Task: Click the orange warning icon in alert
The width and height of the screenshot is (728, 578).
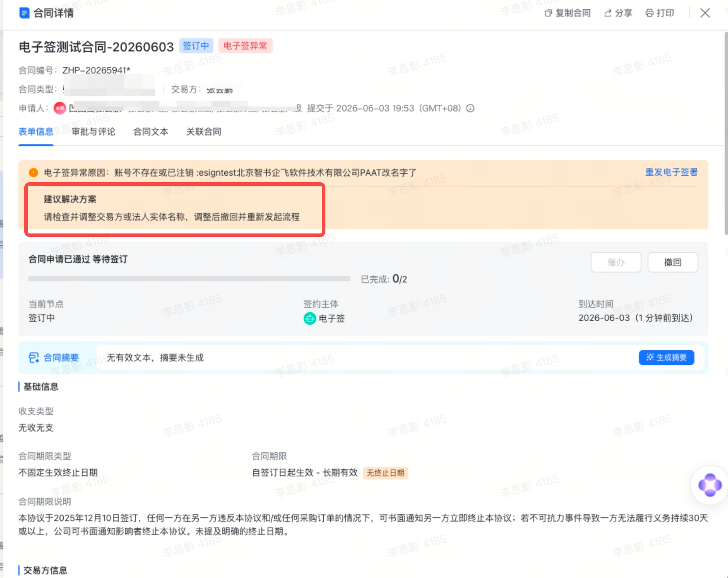Action: point(33,173)
